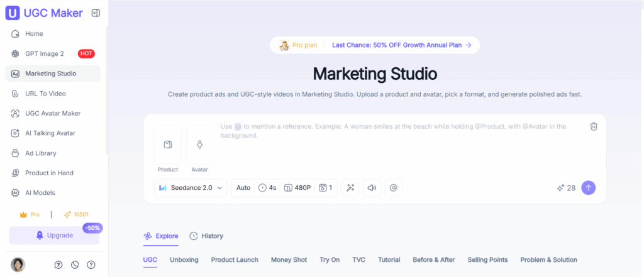Click the 10501 credits balance
The width and height of the screenshot is (644, 277).
[76, 215]
